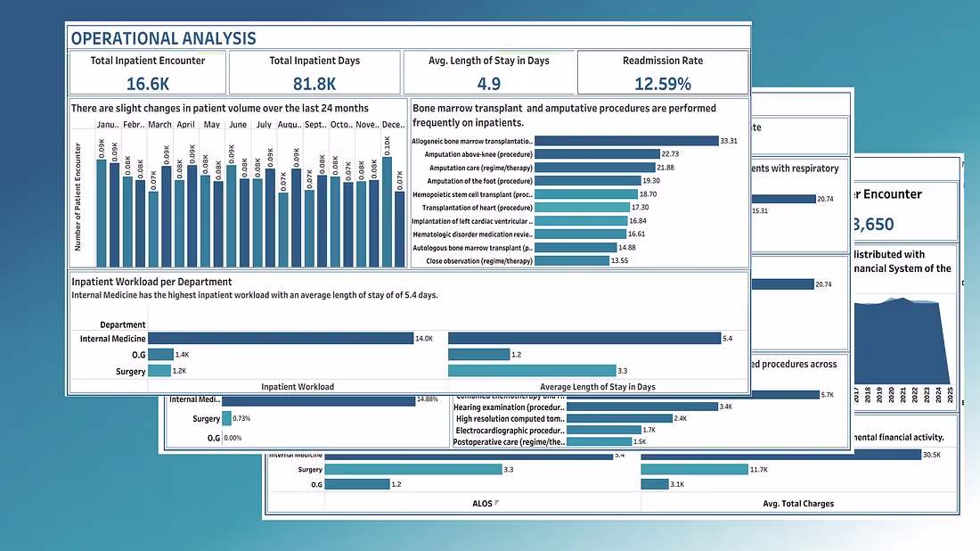Click the 0.00% O.G value in second dashboard

(x=233, y=438)
